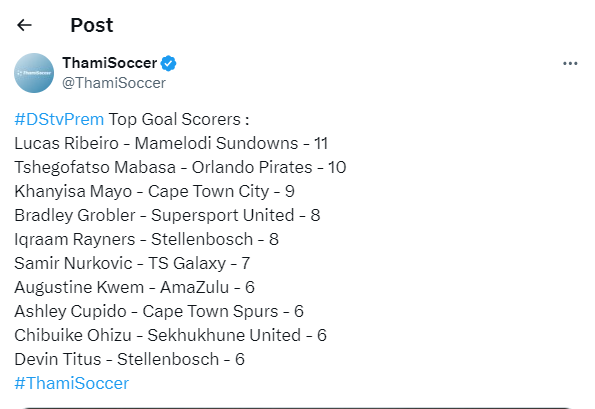The height and width of the screenshot is (409, 595).
Task: Open the three-dot more options menu
Action: [x=570, y=63]
